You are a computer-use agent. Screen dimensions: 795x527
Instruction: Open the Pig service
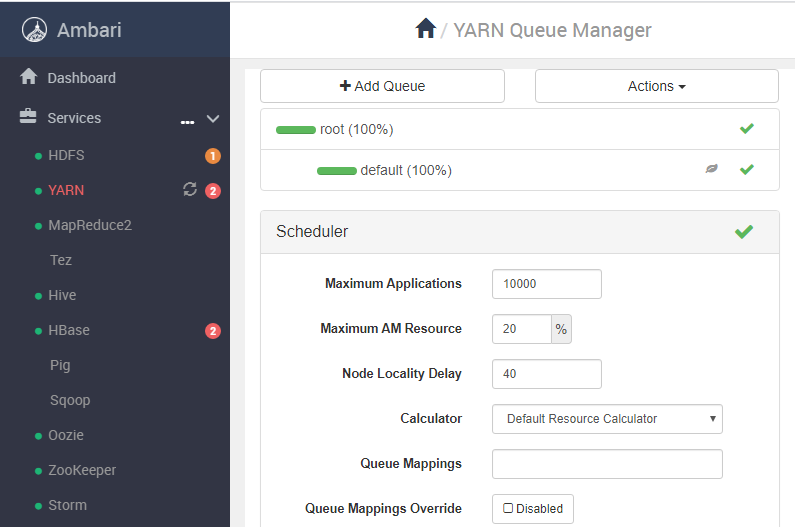pos(60,365)
